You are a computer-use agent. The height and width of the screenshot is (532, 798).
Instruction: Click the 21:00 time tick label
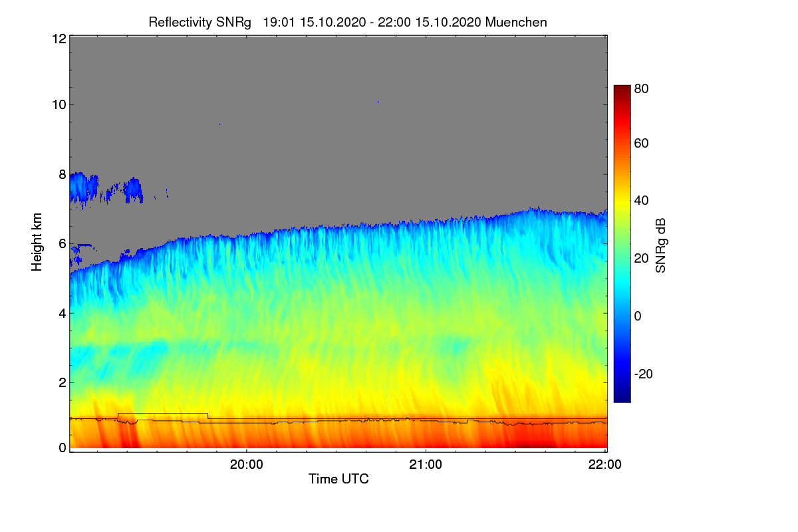[426, 465]
